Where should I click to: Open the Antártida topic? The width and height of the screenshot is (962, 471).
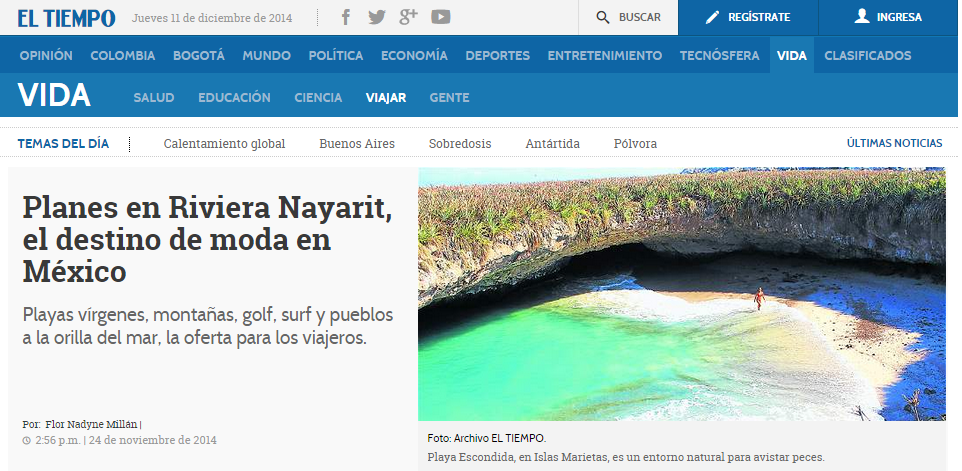(x=553, y=144)
